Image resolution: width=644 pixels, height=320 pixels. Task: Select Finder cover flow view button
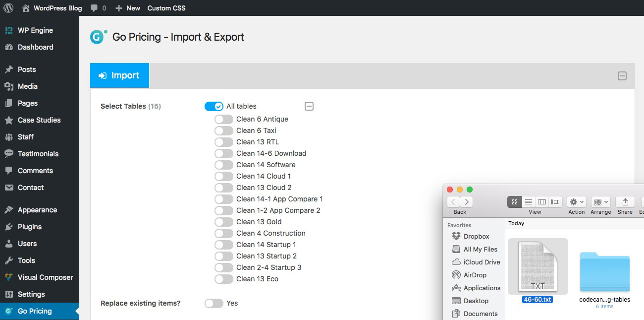pos(556,202)
